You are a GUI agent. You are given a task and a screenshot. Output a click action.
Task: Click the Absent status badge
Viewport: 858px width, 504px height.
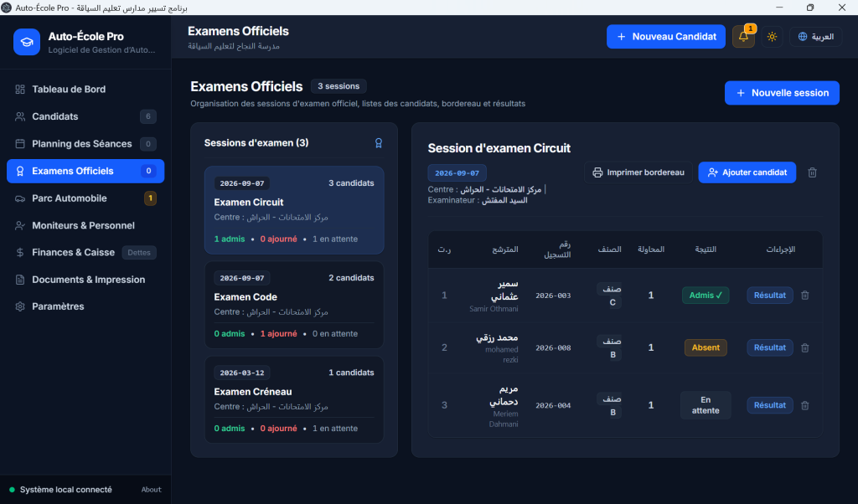click(x=706, y=347)
